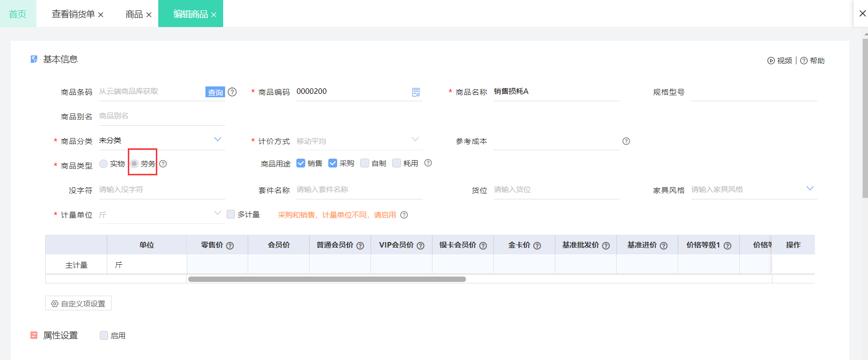The height and width of the screenshot is (360, 868).
Task: Go to the 首页 tab
Action: 18,14
